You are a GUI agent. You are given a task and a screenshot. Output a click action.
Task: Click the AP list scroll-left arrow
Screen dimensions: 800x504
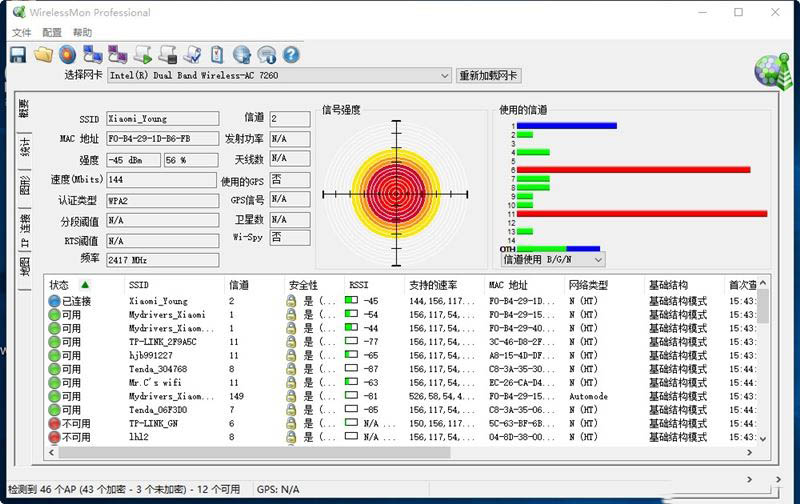pos(52,452)
